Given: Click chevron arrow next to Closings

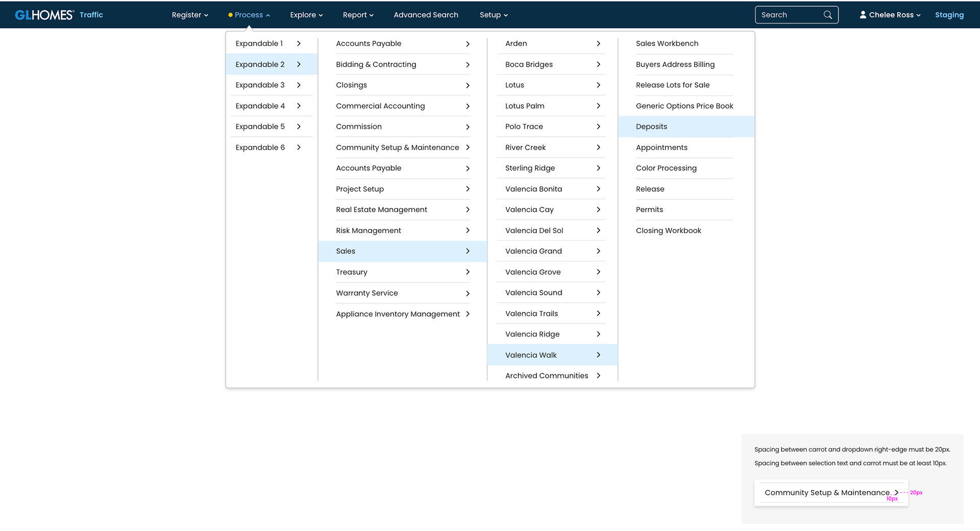Looking at the screenshot, I should (x=468, y=85).
